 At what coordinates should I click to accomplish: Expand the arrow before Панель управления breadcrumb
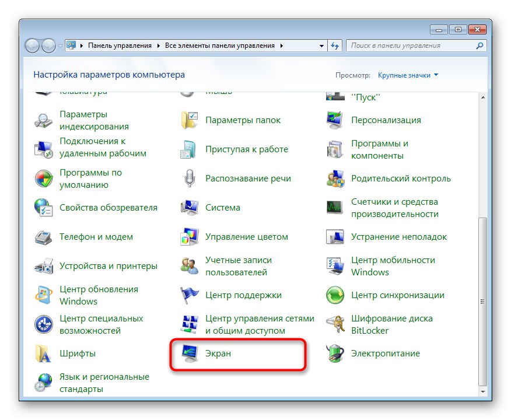82,45
